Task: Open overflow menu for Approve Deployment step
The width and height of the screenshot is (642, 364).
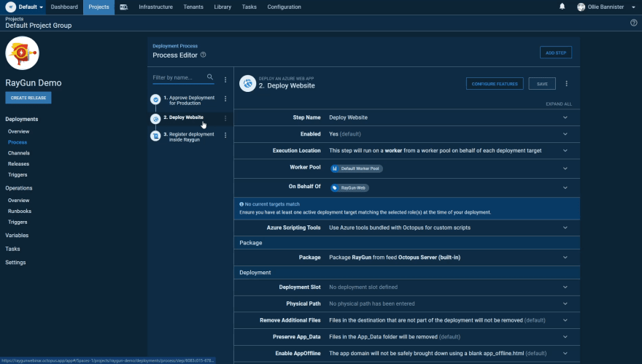Action: coord(225,98)
